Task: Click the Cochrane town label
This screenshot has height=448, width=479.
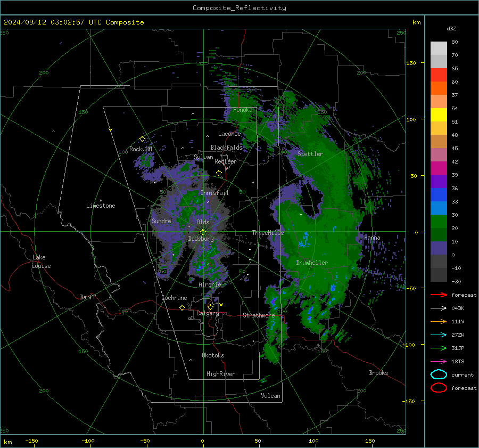Action: [x=174, y=298]
